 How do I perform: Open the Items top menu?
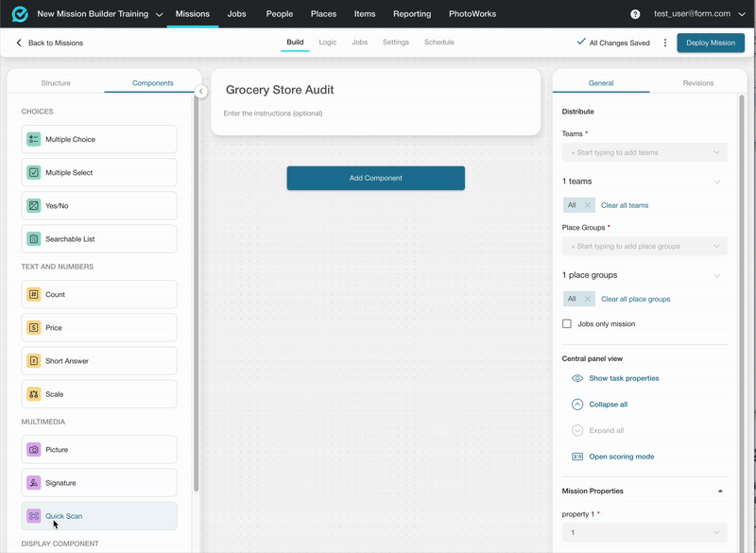pyautogui.click(x=365, y=14)
